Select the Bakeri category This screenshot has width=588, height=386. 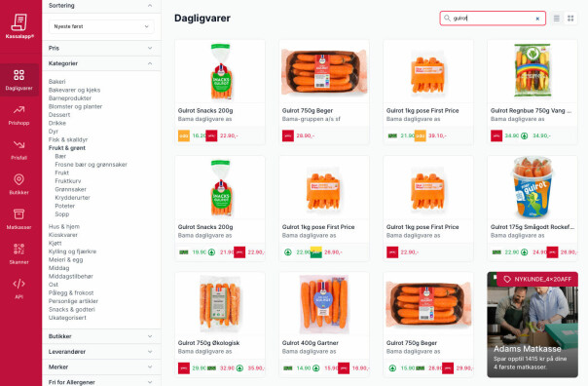coord(57,82)
